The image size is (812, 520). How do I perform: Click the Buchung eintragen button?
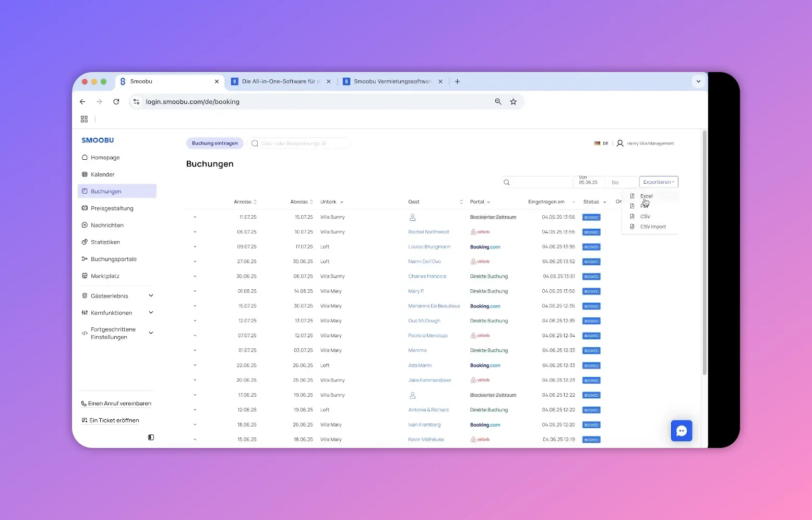(x=214, y=143)
